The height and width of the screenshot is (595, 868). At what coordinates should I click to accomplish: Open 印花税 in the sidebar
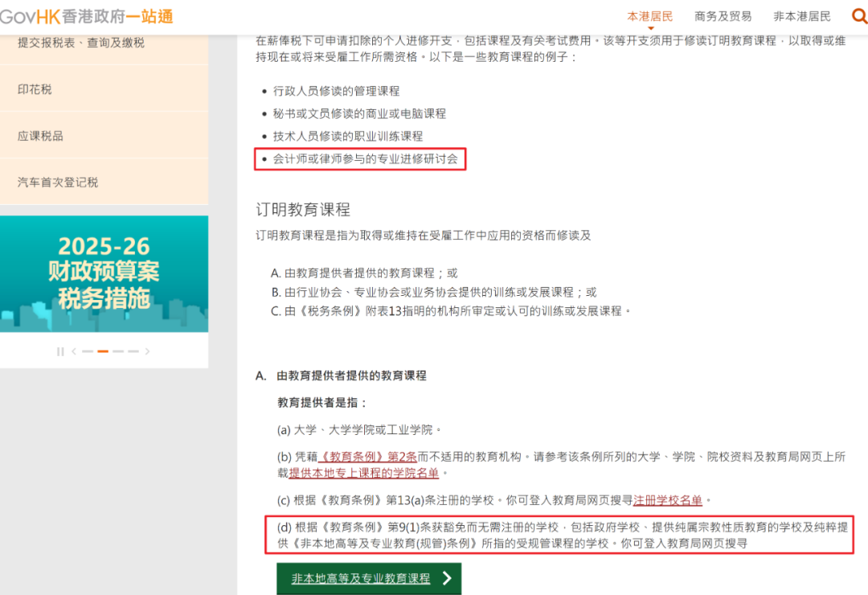pyautogui.click(x=35, y=89)
